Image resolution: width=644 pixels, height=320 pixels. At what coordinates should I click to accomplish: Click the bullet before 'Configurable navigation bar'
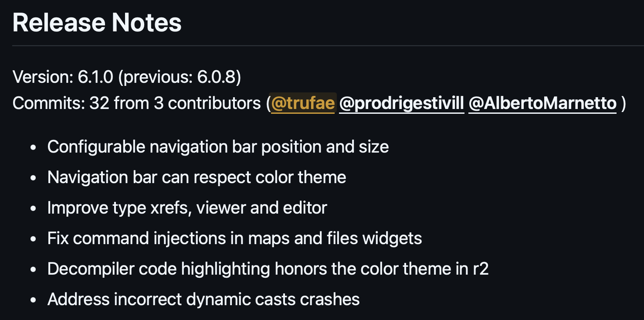point(33,147)
